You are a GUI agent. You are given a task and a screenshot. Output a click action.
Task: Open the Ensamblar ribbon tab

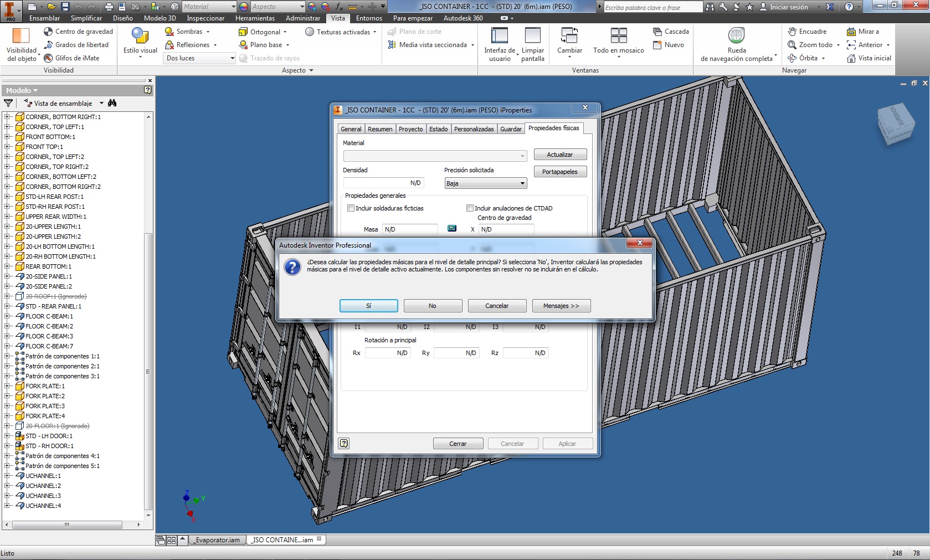(45, 18)
